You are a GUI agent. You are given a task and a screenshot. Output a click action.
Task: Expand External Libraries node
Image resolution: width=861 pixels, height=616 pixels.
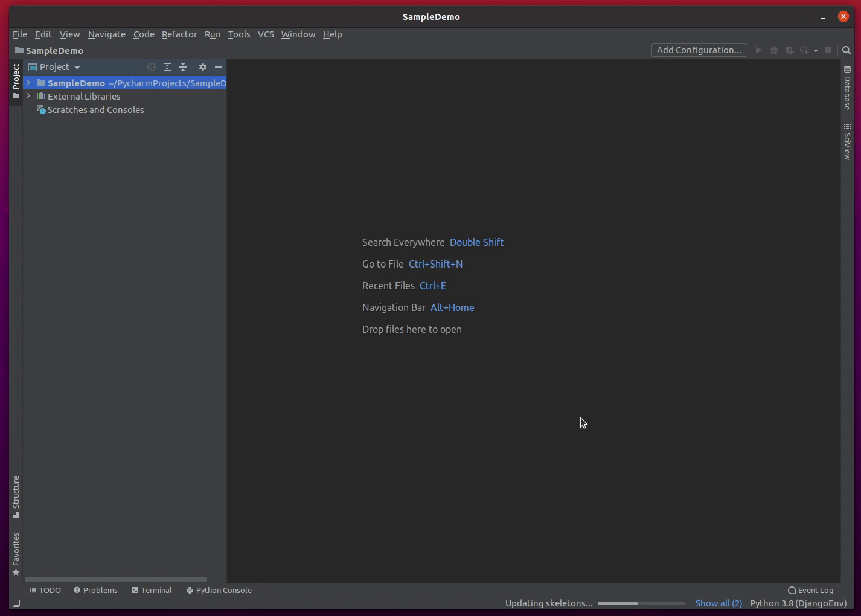[28, 96]
